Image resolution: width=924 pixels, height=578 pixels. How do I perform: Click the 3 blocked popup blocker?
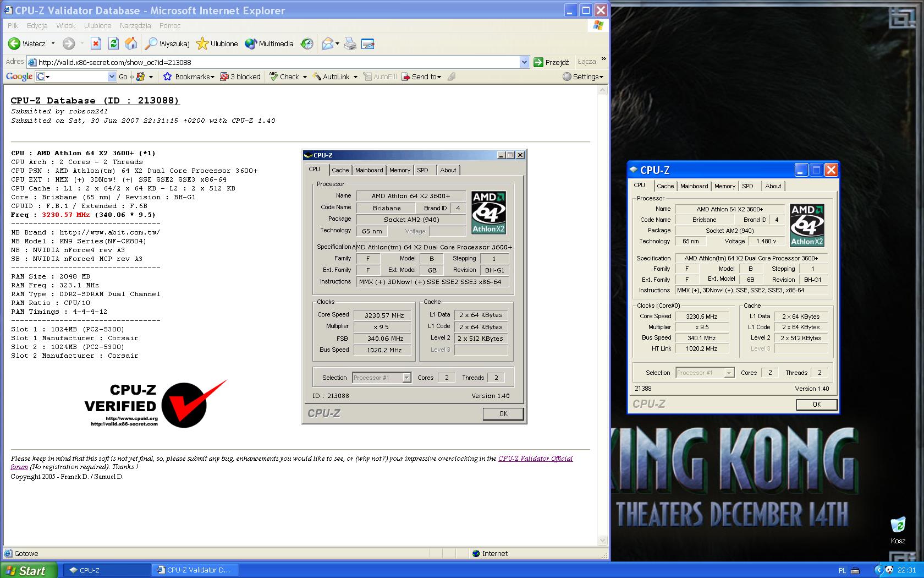tap(240, 77)
